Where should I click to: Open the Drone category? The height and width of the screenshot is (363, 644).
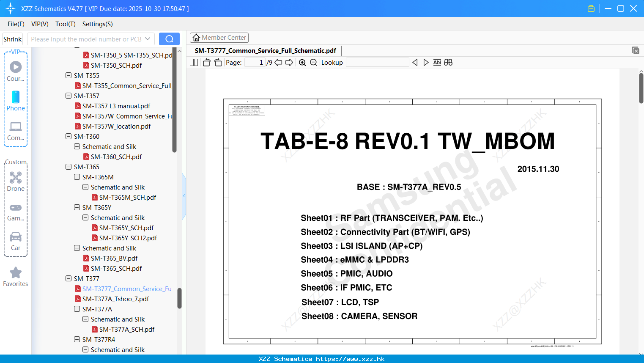pyautogui.click(x=16, y=181)
